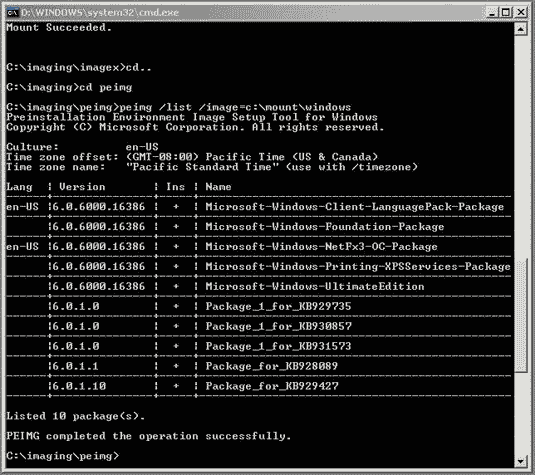Click the 'cd peimg' command line
This screenshot has width=535, height=475.
coord(69,87)
